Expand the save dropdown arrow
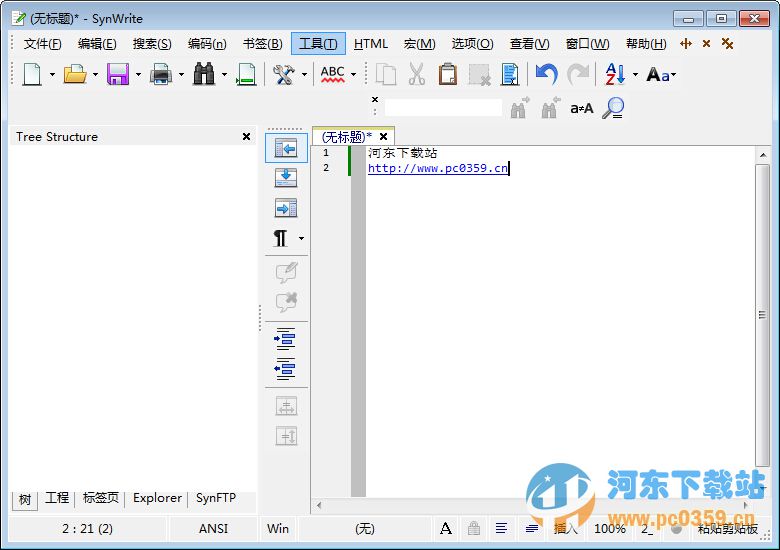 138,75
